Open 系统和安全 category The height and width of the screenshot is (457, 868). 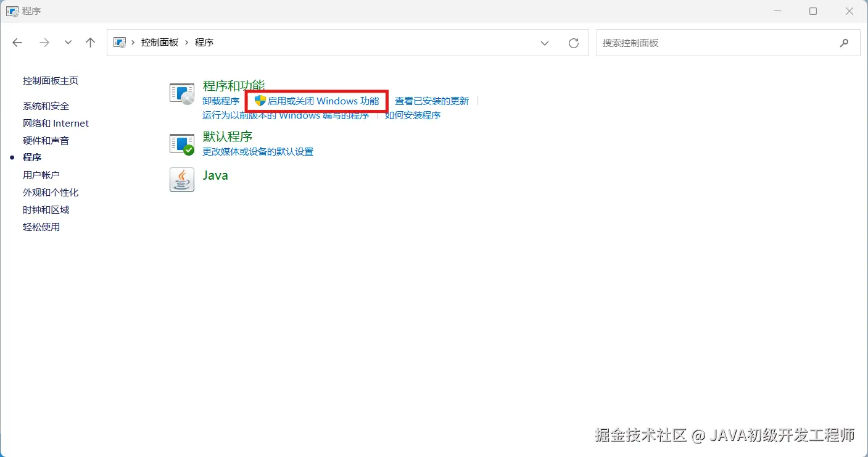pos(46,106)
